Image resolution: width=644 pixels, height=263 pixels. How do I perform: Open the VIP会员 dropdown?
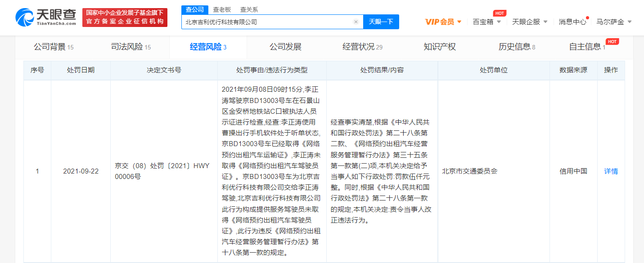[x=443, y=22]
